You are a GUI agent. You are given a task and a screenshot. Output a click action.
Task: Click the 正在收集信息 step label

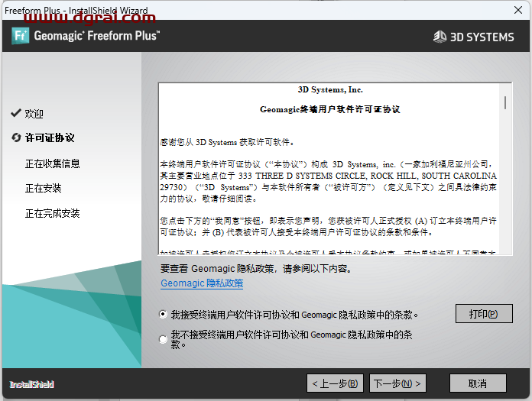53,163
